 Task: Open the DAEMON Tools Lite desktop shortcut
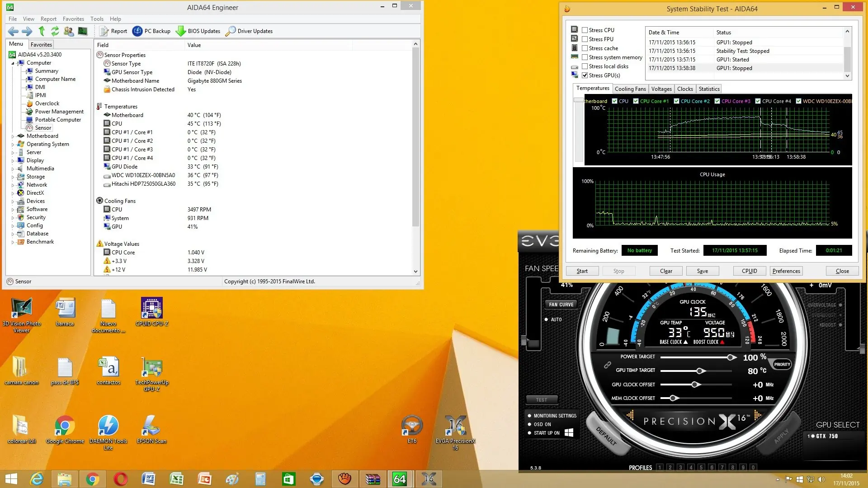click(x=108, y=433)
